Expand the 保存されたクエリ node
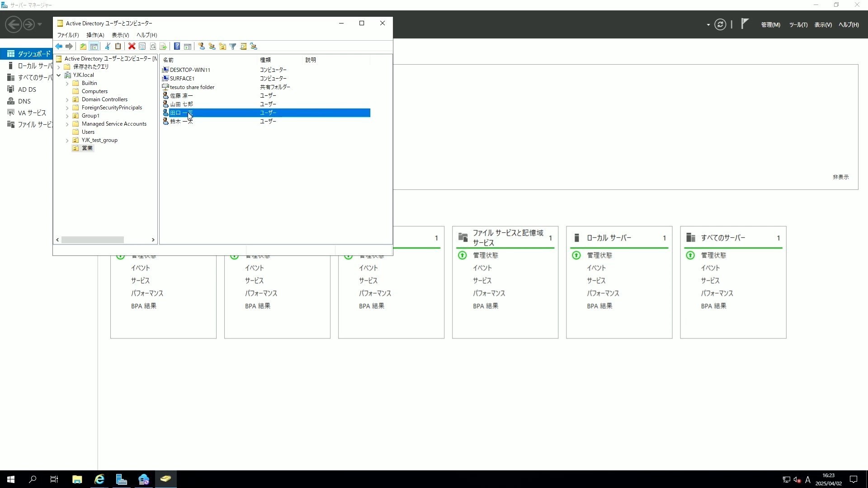Image resolution: width=868 pixels, height=488 pixels. [x=59, y=67]
